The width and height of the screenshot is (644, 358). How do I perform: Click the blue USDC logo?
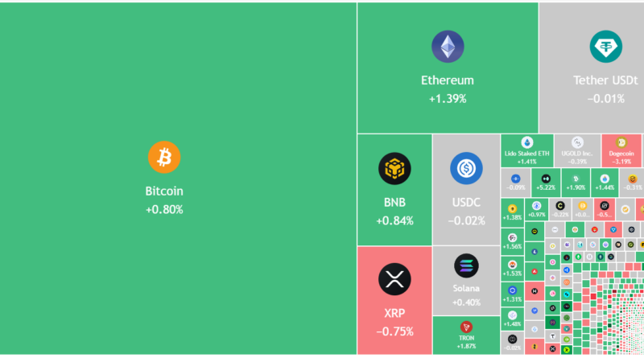[466, 169]
